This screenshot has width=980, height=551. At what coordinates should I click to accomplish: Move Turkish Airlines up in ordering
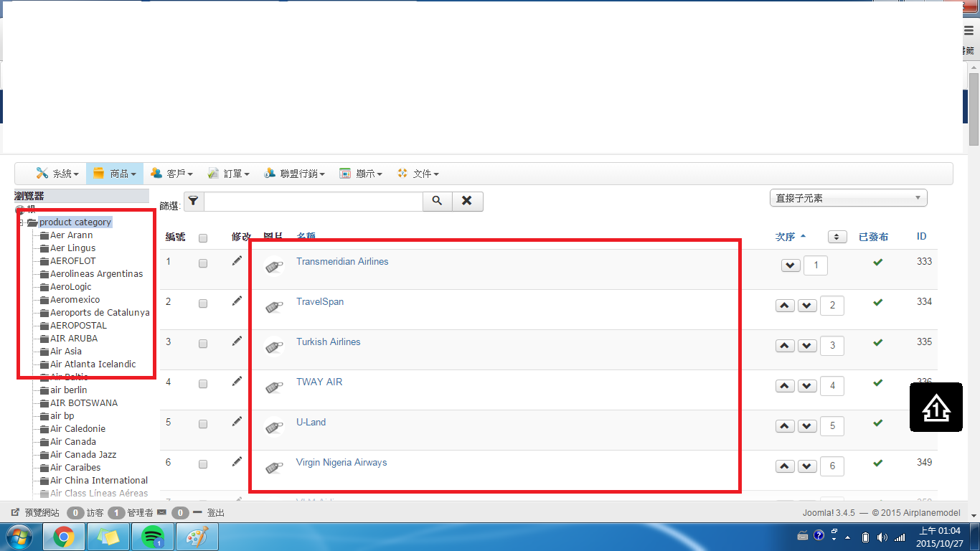point(785,346)
